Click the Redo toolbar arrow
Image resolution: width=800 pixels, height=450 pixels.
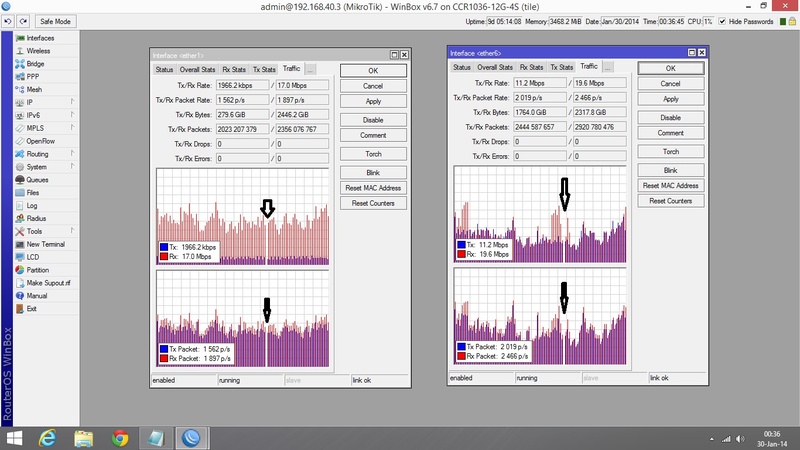[x=23, y=21]
